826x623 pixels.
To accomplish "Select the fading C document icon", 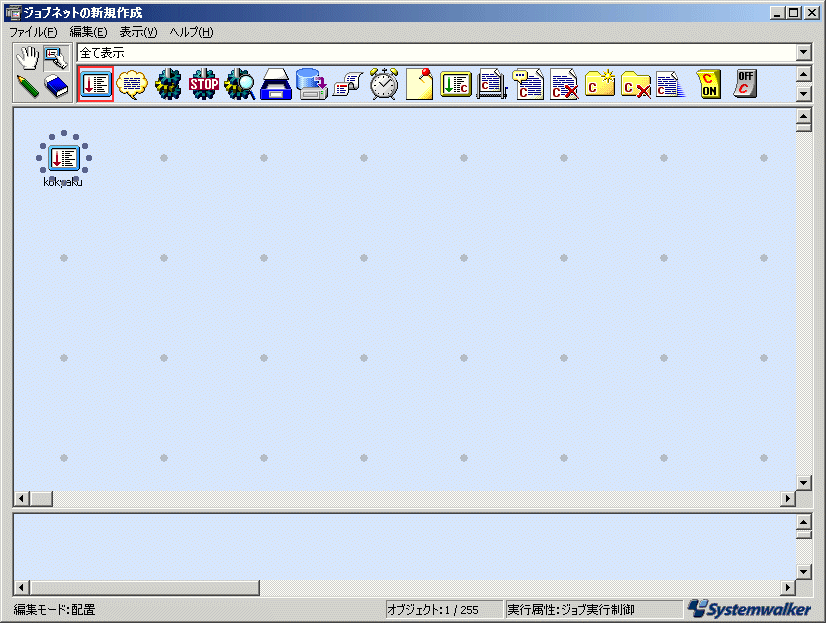I will [672, 84].
